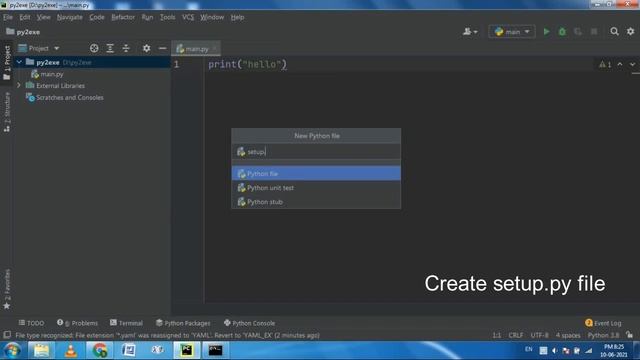The height and width of the screenshot is (360, 640).
Task: Open Search Everywhere magnifier icon
Action: pos(614,32)
